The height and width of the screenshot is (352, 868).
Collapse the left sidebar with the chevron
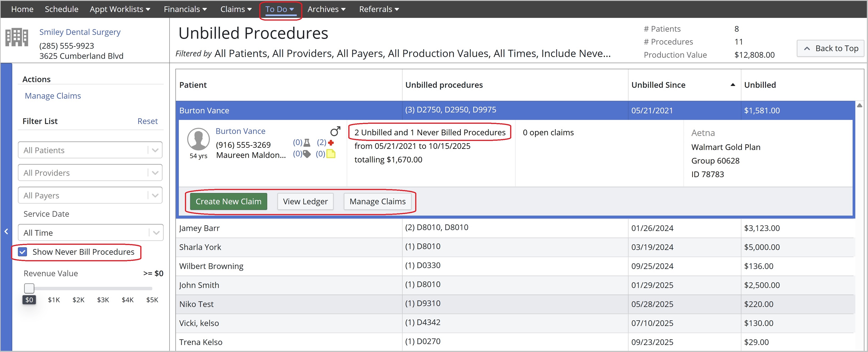pos(6,232)
